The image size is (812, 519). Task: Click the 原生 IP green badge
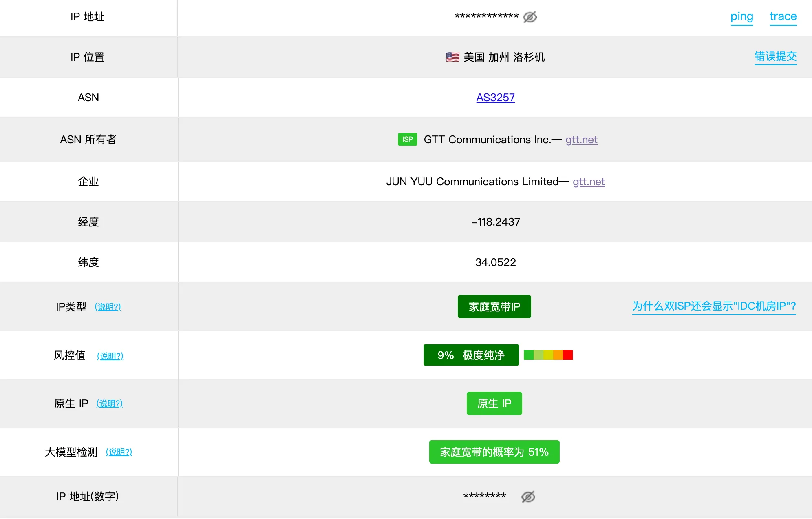click(494, 404)
